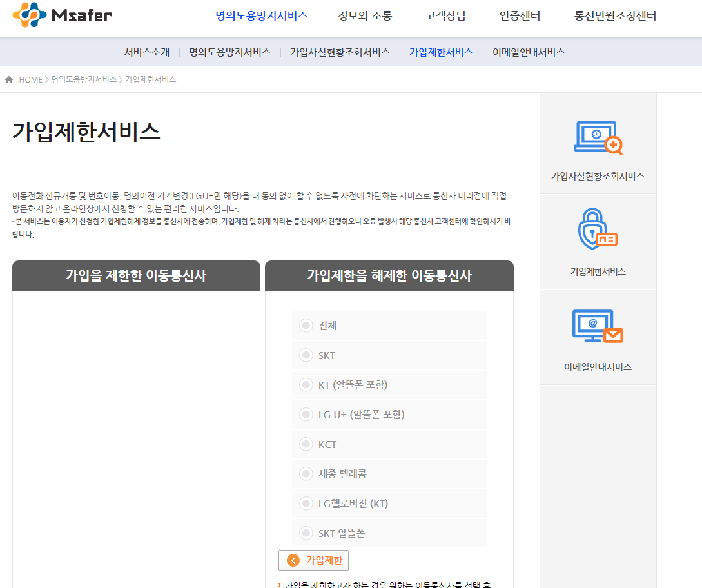Choose KT (알뜰폰 포함) option
This screenshot has width=702, height=588.
click(x=305, y=384)
